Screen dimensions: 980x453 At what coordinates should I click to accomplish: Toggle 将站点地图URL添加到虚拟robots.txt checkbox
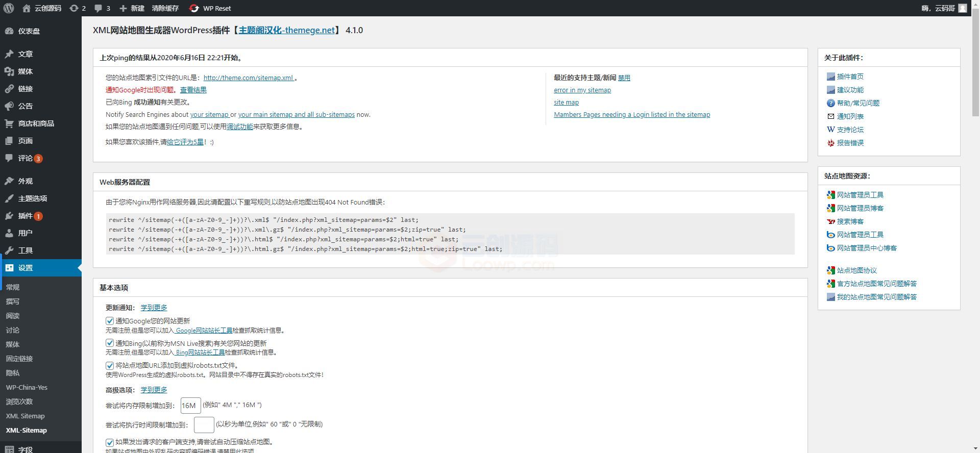click(x=110, y=365)
